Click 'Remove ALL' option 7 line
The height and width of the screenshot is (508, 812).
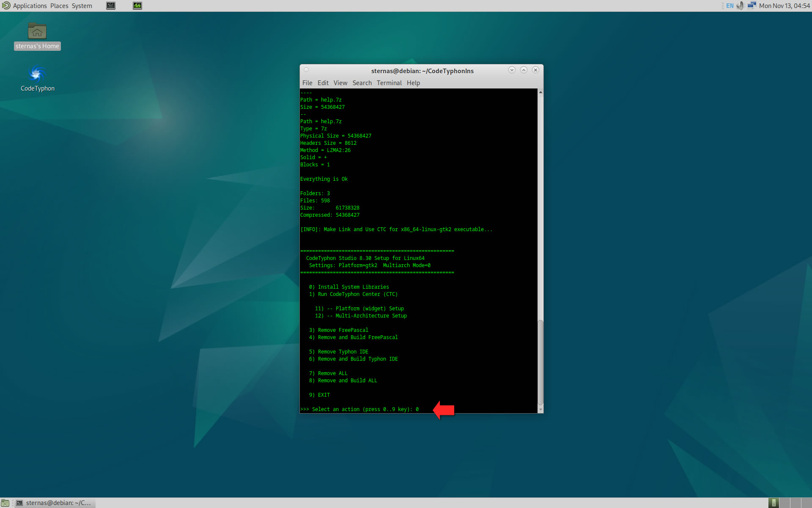[328, 373]
